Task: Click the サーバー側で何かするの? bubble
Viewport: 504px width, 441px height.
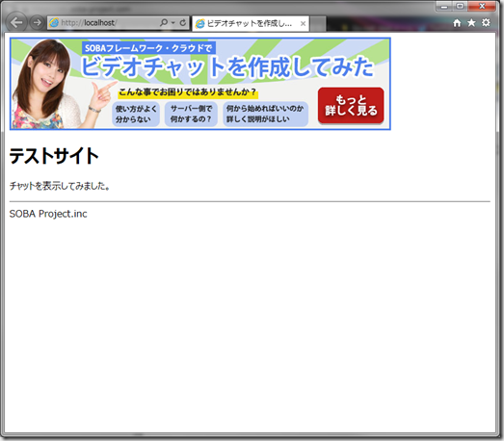Action: pyautogui.click(x=191, y=114)
